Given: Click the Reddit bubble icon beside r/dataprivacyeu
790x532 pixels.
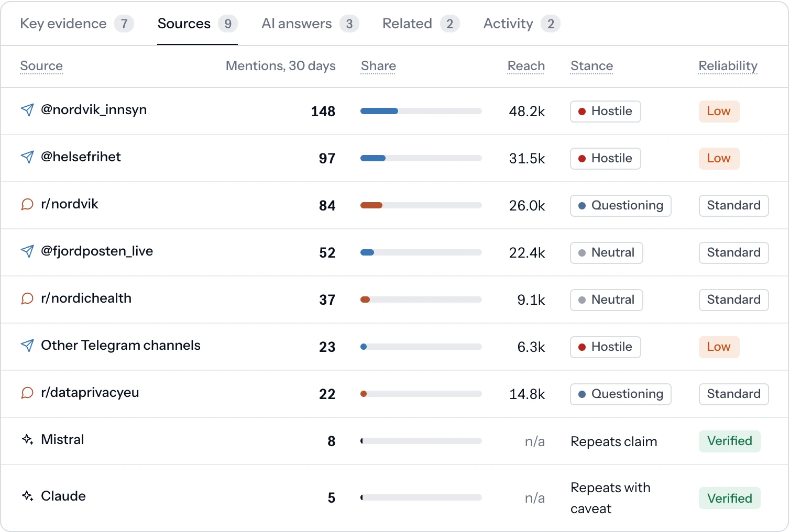Looking at the screenshot, I should tap(27, 393).
